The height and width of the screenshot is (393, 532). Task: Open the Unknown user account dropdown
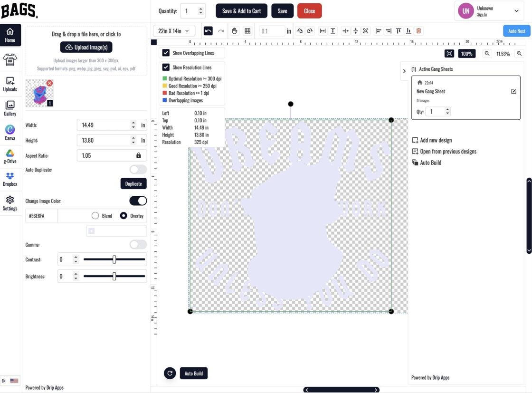[x=489, y=11]
